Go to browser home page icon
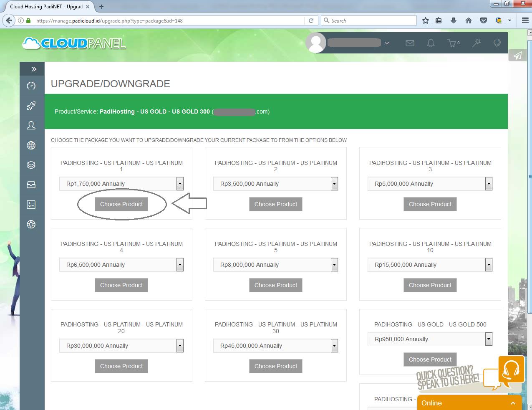Viewport: 532px width, 410px height. (469, 20)
